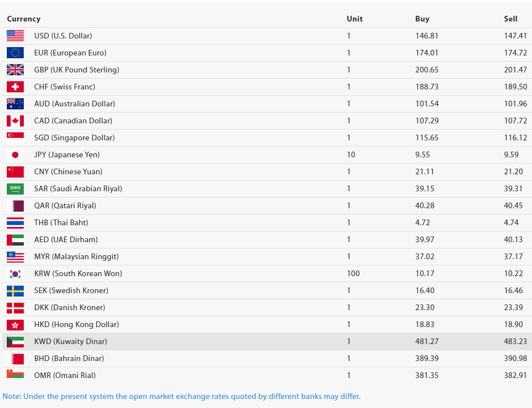Click the South Korean flag icon
Image resolution: width=532 pixels, height=408 pixels.
(x=15, y=273)
